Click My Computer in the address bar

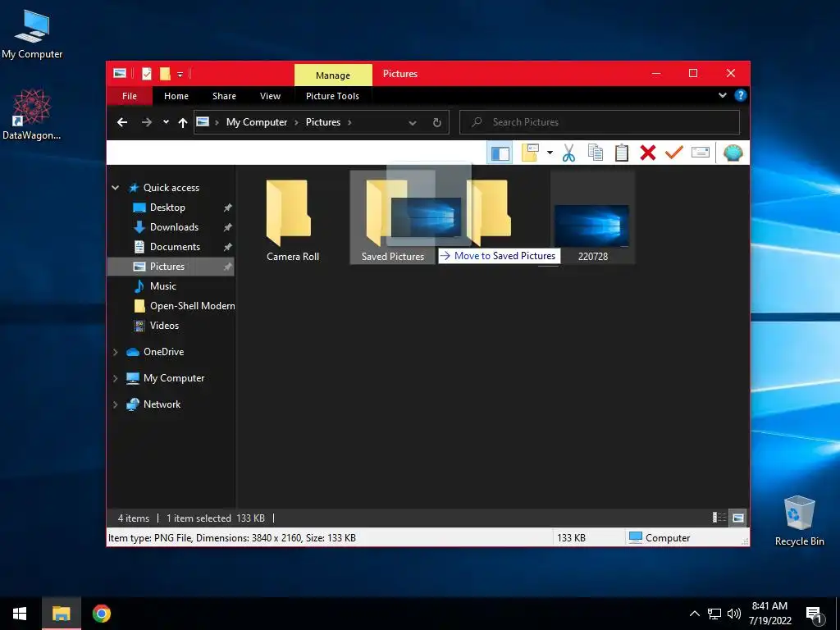pyautogui.click(x=257, y=122)
